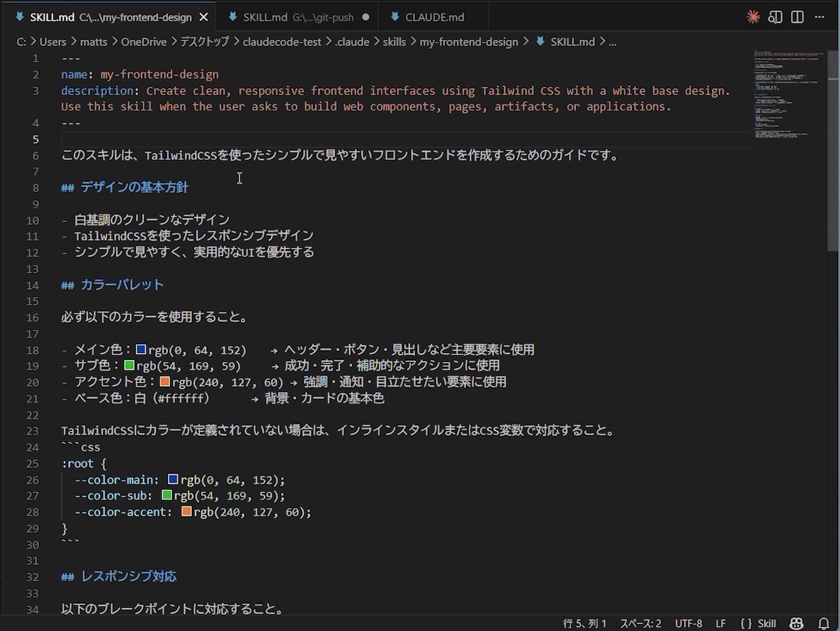The height and width of the screenshot is (631, 840).
Task: Click the unsaved dot on the git-push tab
Action: tap(366, 17)
